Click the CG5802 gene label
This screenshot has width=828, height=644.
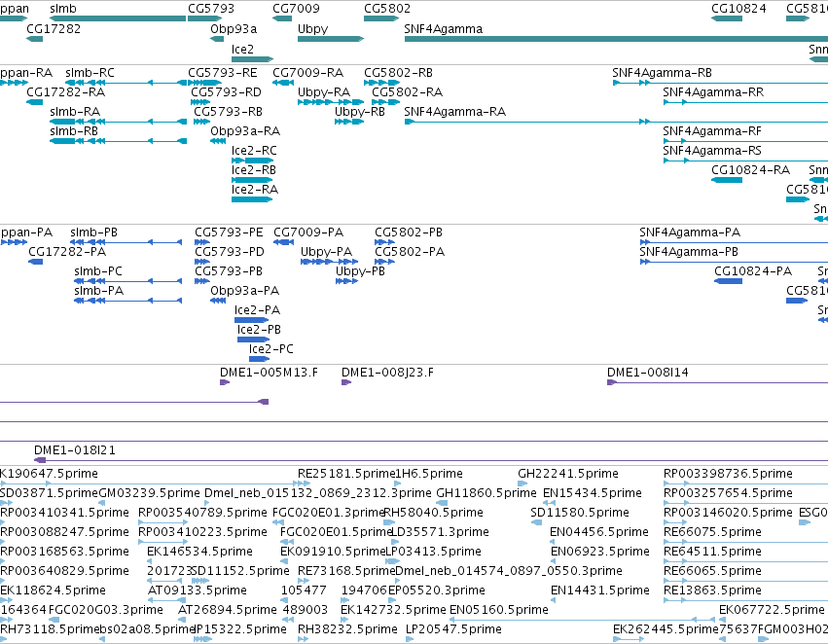387,9
